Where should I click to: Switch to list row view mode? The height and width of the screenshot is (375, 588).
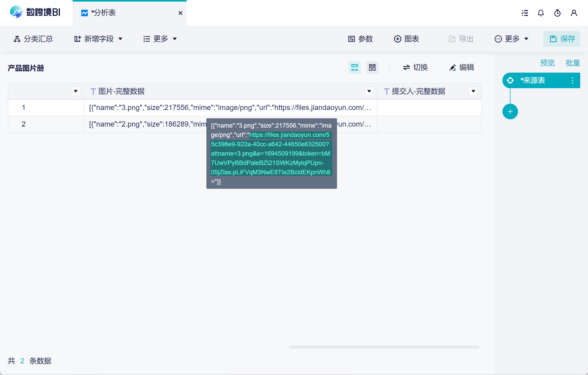tap(354, 67)
